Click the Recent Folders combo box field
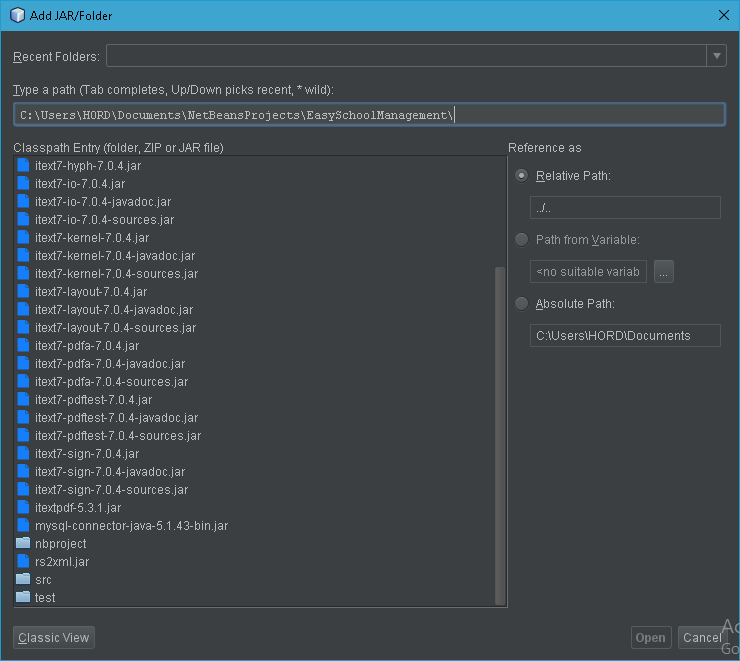The width and height of the screenshot is (740, 661). coord(406,56)
